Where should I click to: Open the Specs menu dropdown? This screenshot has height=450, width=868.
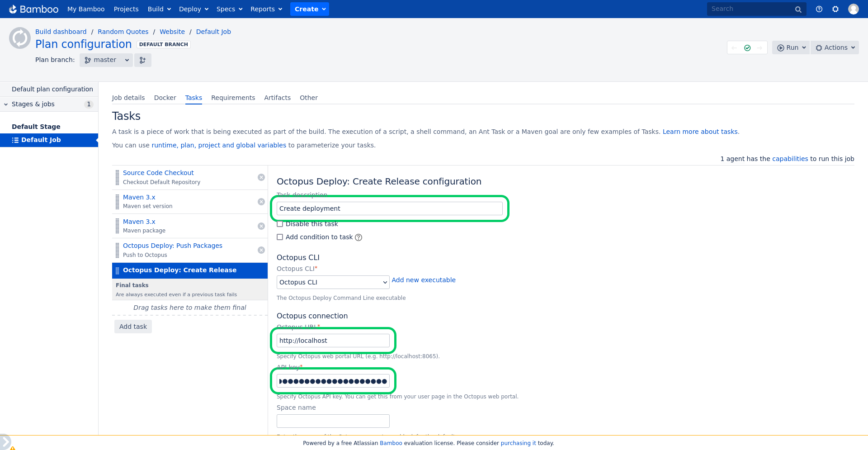(x=230, y=9)
